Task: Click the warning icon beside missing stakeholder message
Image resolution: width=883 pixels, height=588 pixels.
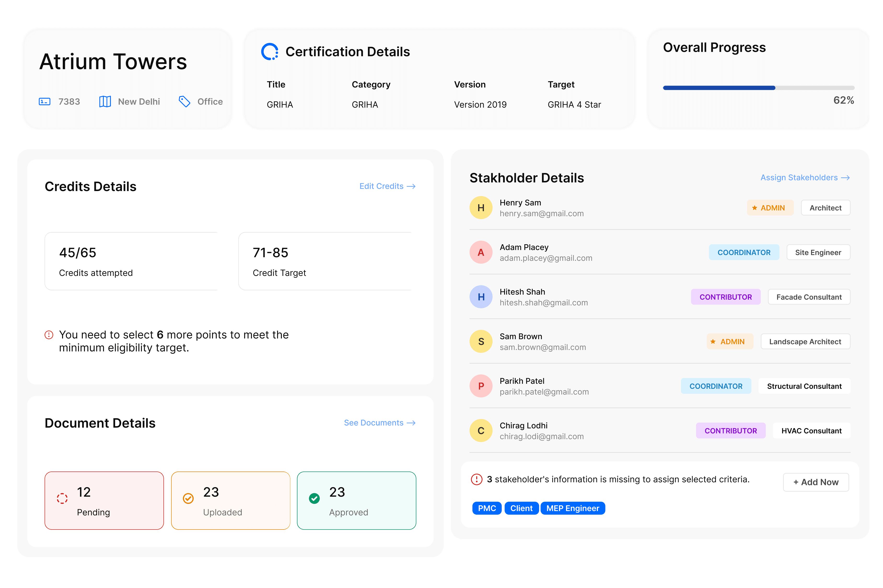Action: pyautogui.click(x=476, y=479)
